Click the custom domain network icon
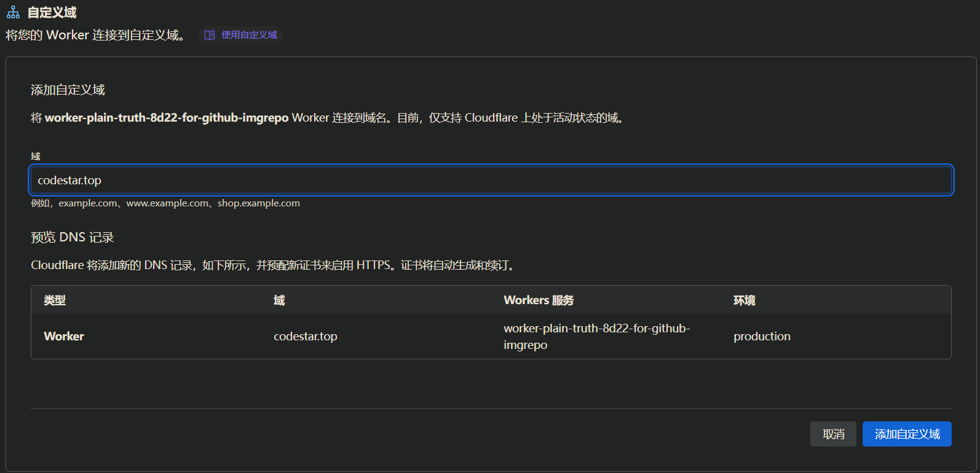Image resolution: width=980 pixels, height=473 pixels. coord(13,12)
